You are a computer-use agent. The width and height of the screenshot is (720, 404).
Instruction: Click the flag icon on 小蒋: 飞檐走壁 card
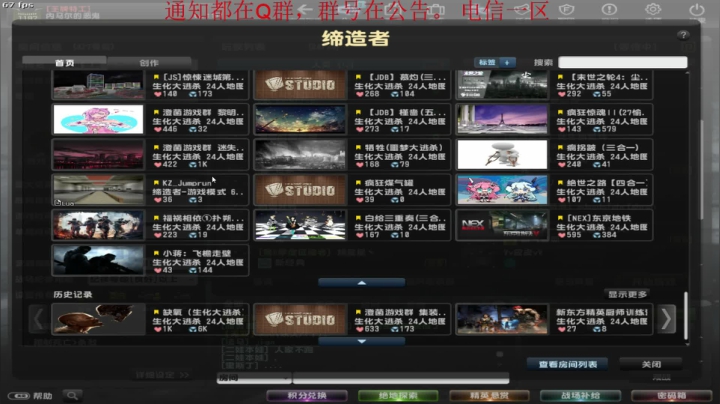pos(156,253)
